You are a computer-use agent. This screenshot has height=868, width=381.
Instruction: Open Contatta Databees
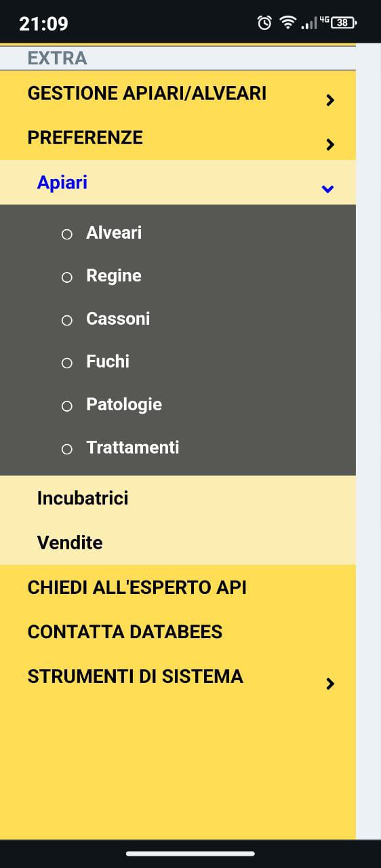[x=178, y=632]
